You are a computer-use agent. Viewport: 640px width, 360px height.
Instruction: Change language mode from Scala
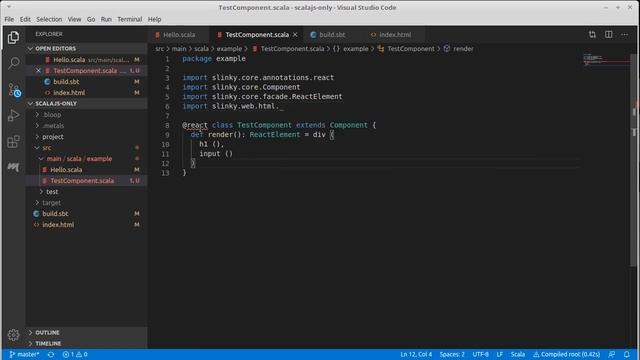(518, 354)
